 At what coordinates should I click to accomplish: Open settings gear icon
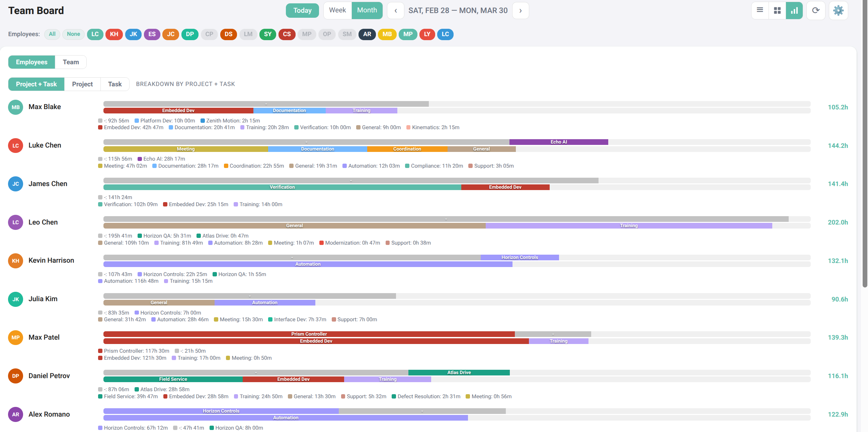pyautogui.click(x=838, y=10)
